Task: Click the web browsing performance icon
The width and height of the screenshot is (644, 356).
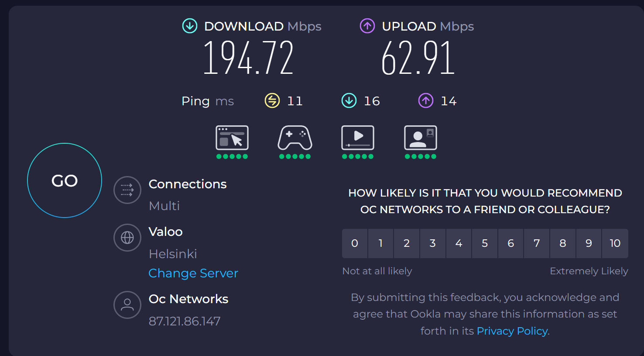Action: point(232,138)
